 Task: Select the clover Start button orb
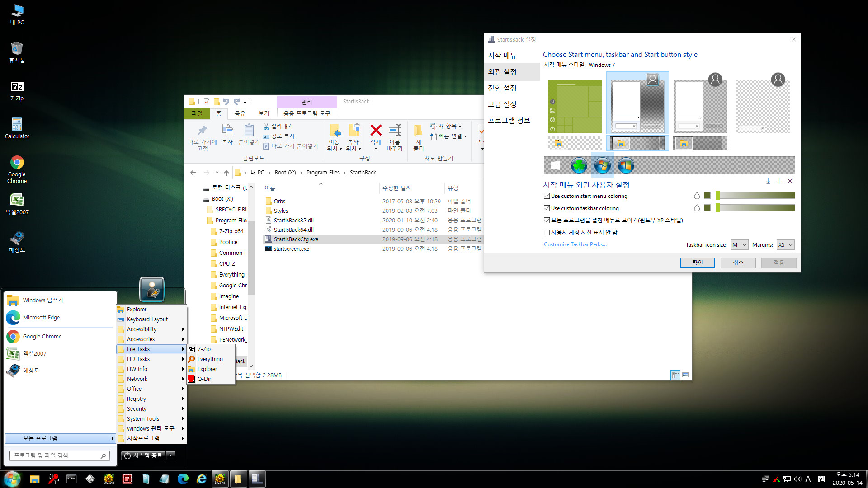[x=579, y=166]
